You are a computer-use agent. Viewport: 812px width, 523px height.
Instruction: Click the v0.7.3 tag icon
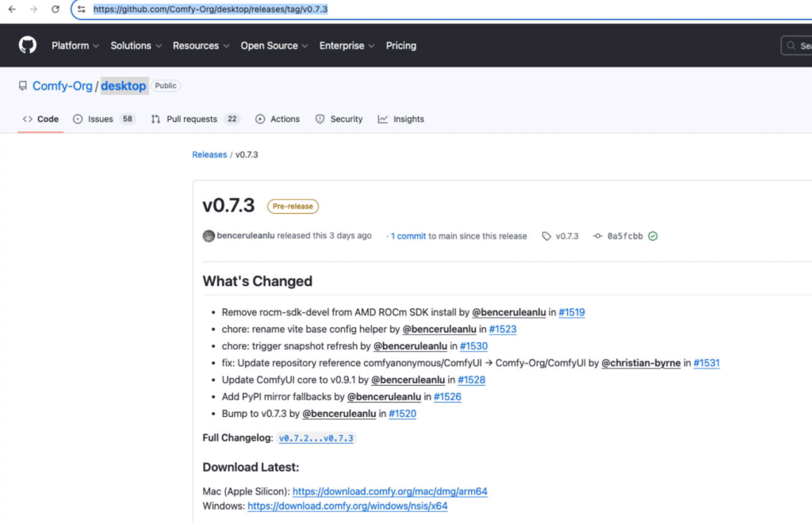(546, 236)
